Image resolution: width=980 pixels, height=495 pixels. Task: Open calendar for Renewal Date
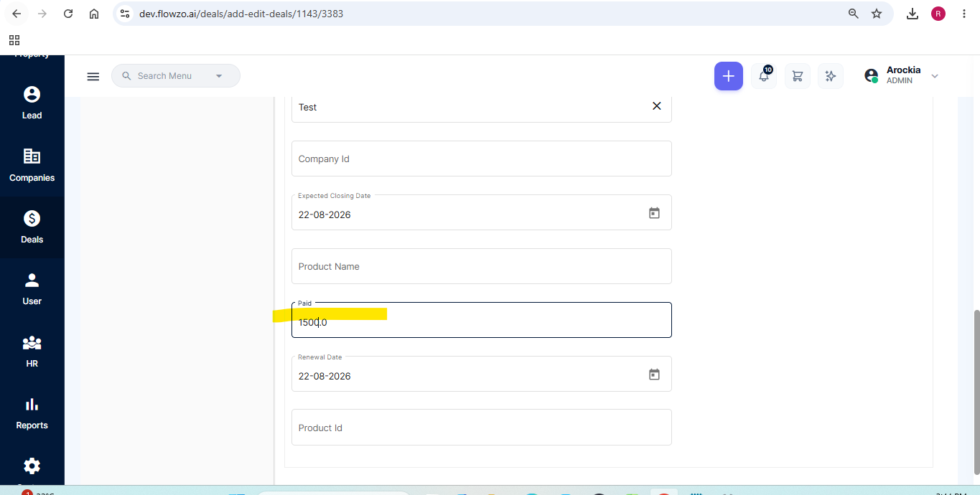[x=654, y=374]
